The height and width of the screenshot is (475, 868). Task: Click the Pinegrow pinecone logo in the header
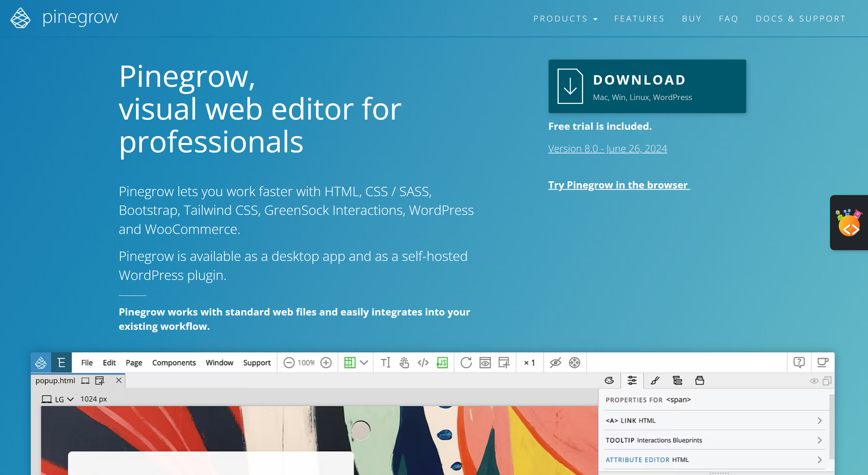click(20, 18)
